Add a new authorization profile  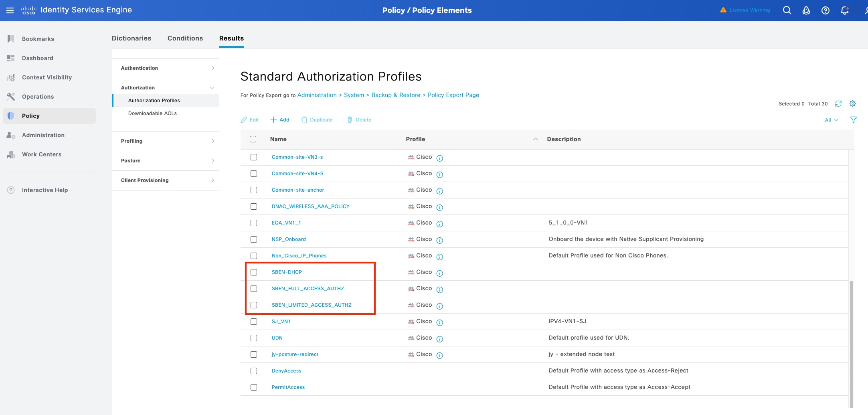coord(280,119)
